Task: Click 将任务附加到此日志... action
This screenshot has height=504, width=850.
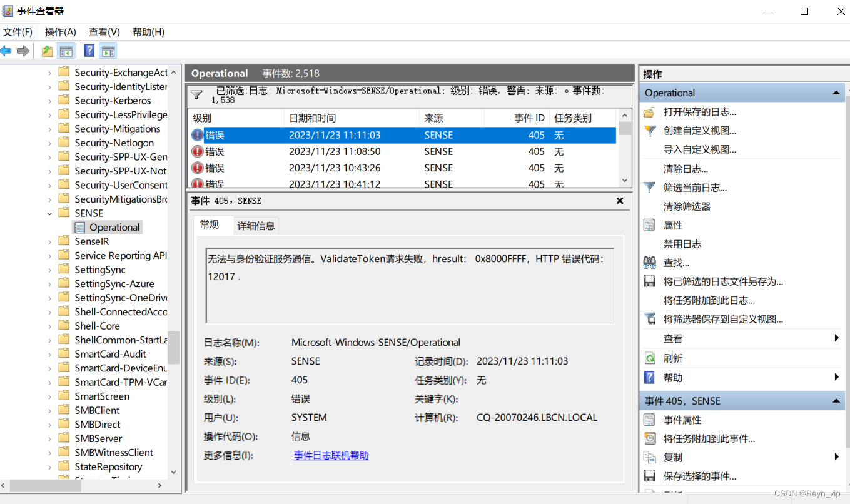Action: click(x=709, y=300)
